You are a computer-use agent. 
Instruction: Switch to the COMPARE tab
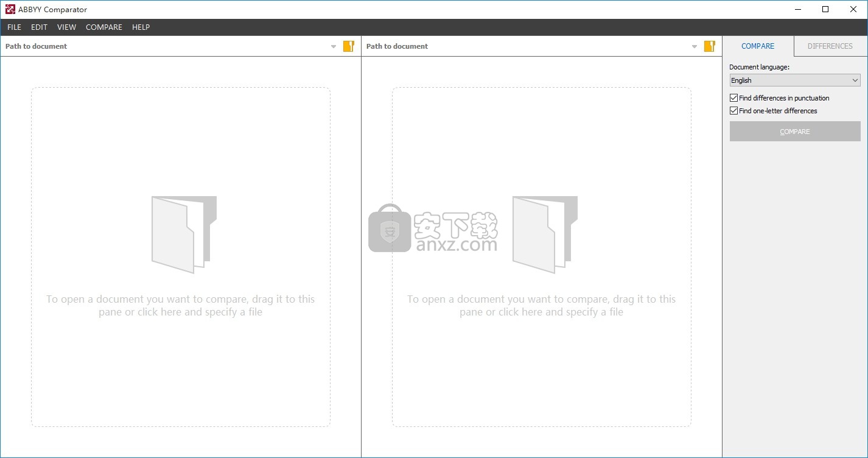coord(758,46)
